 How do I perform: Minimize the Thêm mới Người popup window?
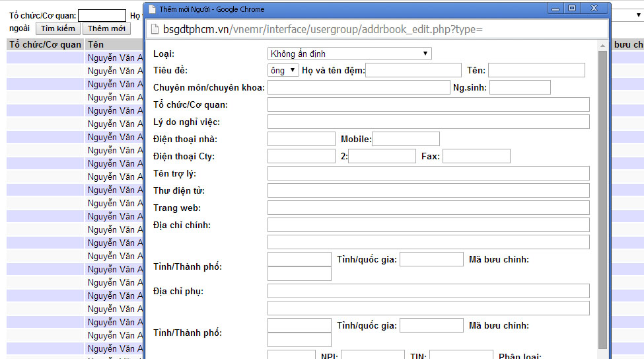(x=555, y=8)
